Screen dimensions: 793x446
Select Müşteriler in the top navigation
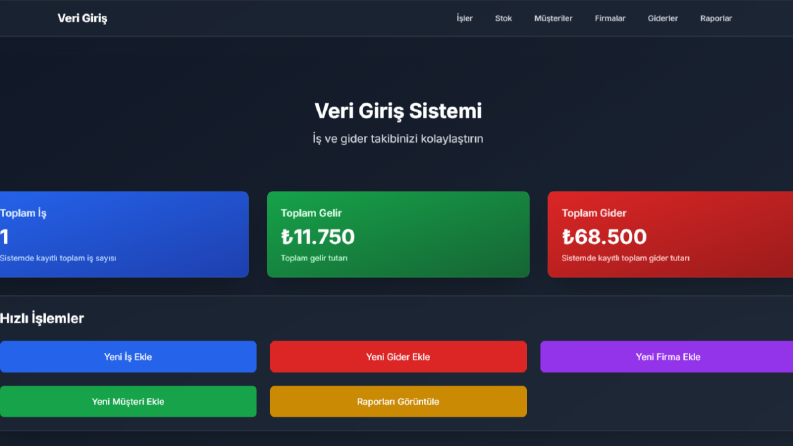[553, 18]
